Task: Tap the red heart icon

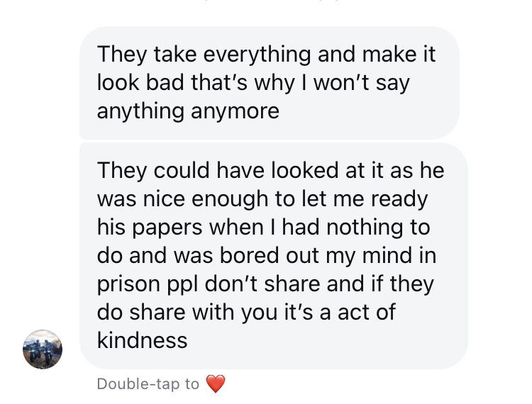Action: (216, 383)
